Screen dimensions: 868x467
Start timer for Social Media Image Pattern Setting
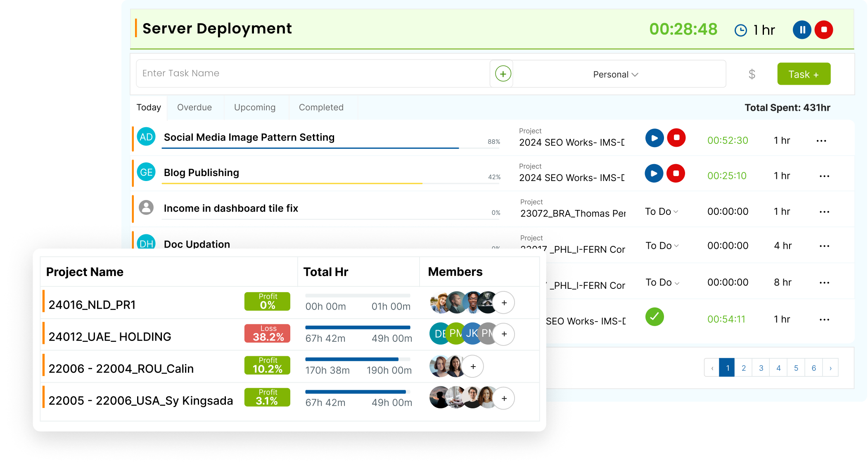click(x=655, y=138)
